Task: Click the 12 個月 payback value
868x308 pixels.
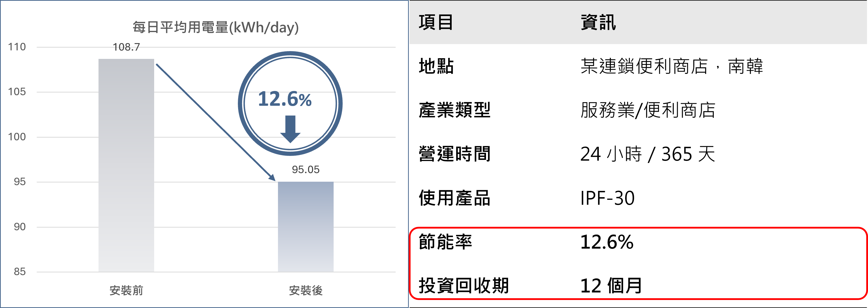Action: [611, 286]
